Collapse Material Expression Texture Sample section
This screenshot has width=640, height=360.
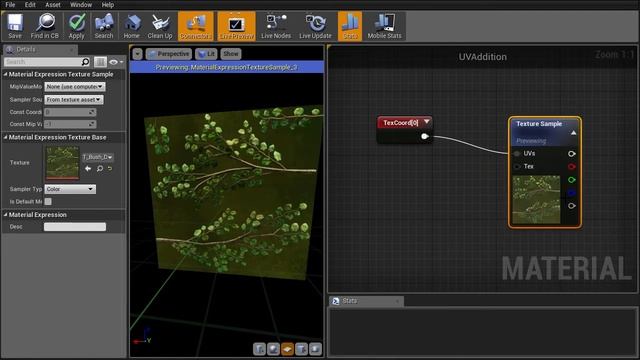tap(5, 74)
